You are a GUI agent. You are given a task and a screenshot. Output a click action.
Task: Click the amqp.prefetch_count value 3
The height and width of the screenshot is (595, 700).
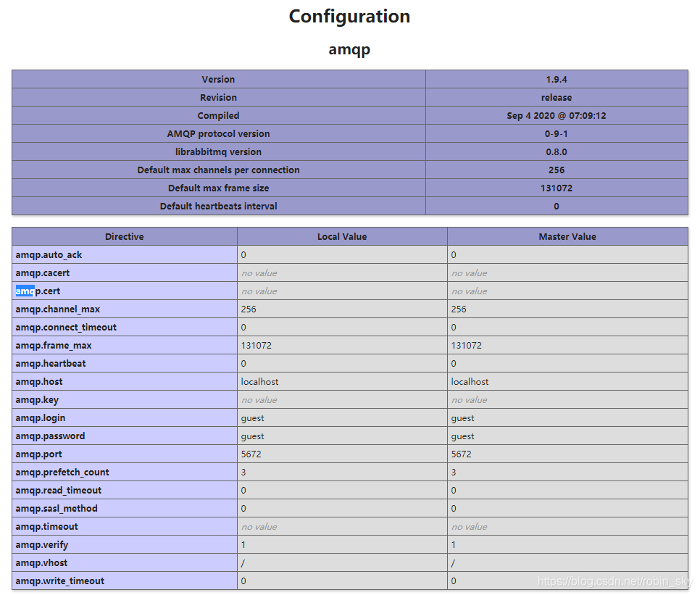coord(242,472)
